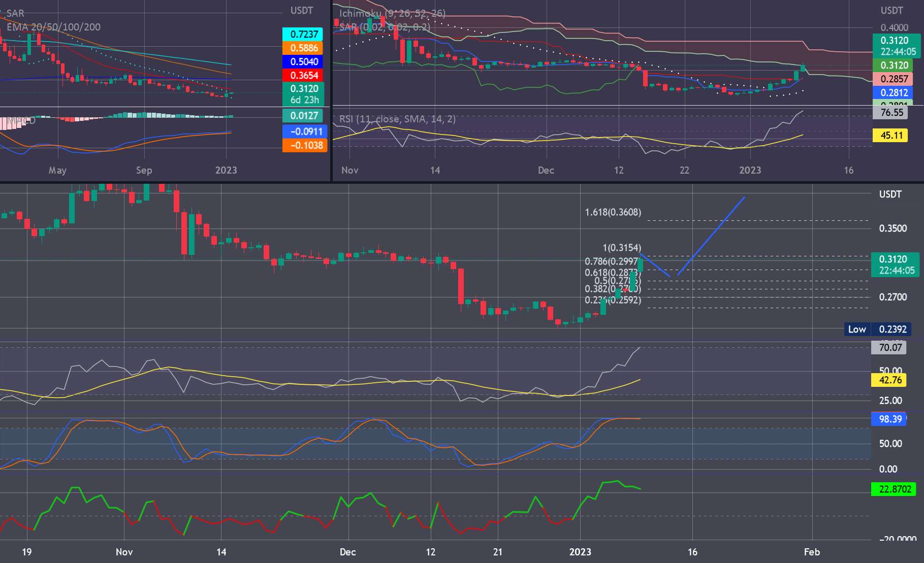
Task: Click the USDT currency label of the Ichimoku chart
Action: point(891,11)
